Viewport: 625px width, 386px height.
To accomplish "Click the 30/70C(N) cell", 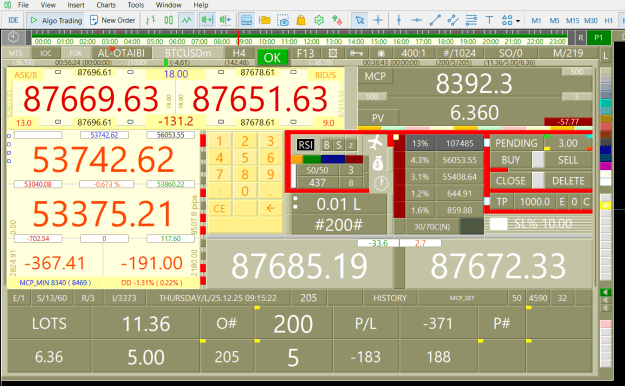I will [x=432, y=226].
